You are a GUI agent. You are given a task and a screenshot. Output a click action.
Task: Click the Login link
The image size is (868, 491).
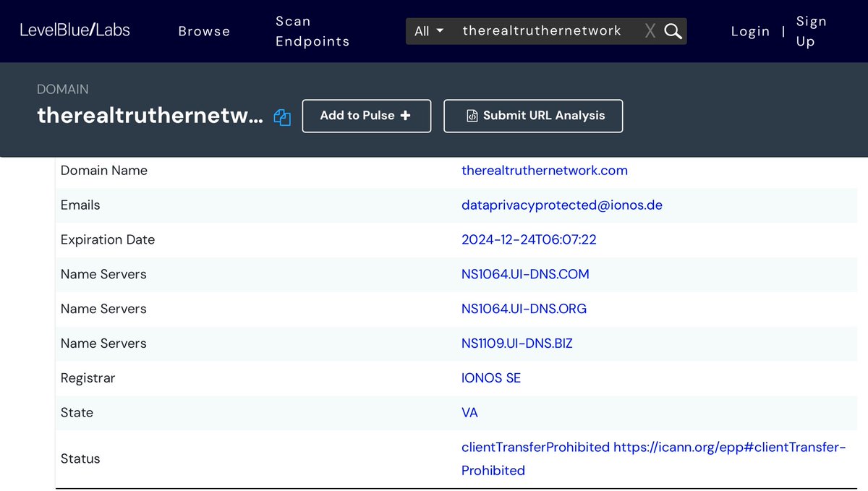(x=750, y=31)
